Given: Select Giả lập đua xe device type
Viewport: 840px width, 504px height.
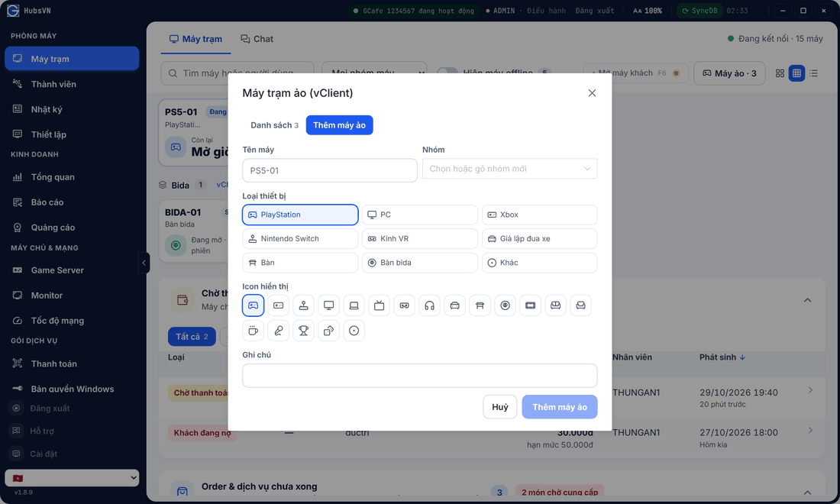Looking at the screenshot, I should point(539,239).
